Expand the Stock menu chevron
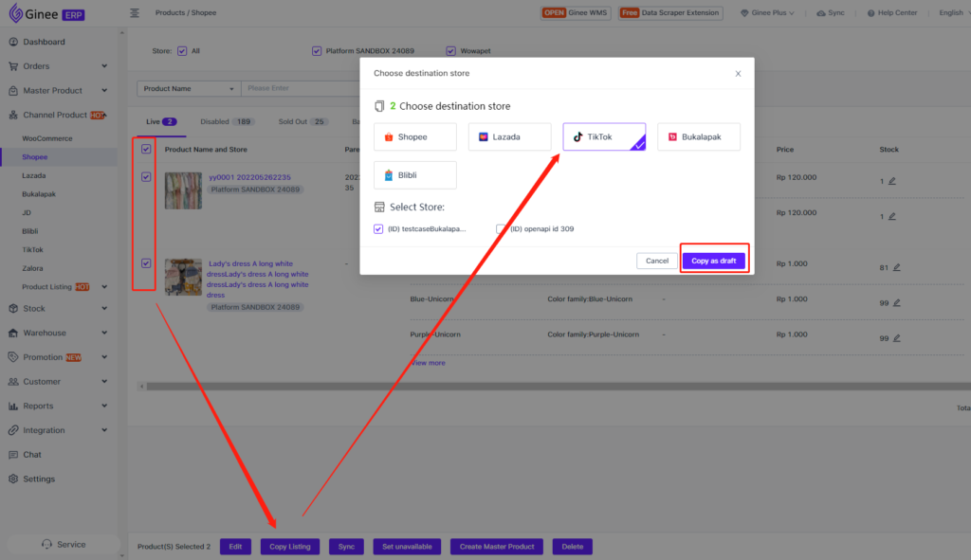Viewport: 971px width, 560px height. coord(104,308)
